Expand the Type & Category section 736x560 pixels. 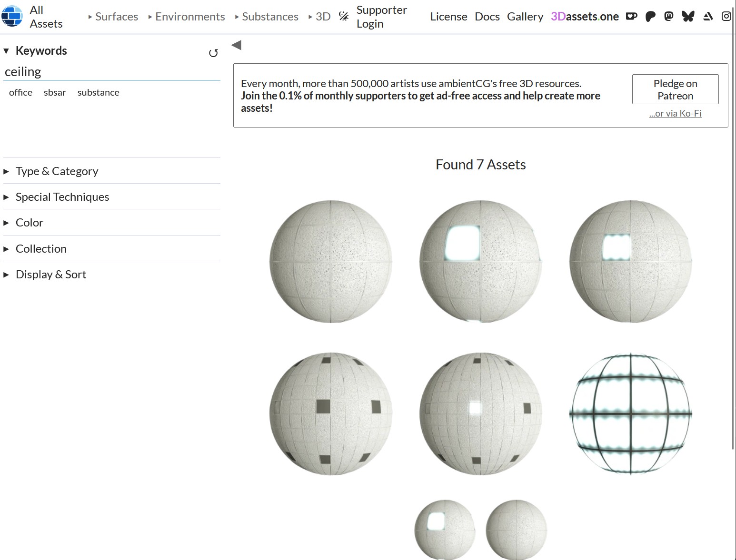point(57,171)
